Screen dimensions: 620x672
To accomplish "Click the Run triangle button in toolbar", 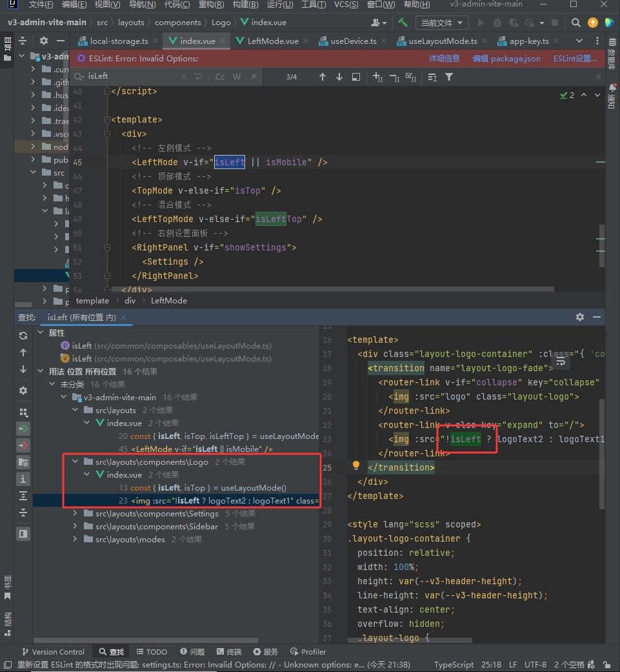I will (481, 23).
